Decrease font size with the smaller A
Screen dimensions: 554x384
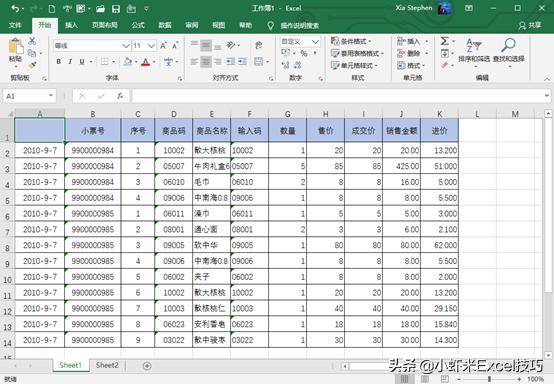pyautogui.click(x=175, y=46)
